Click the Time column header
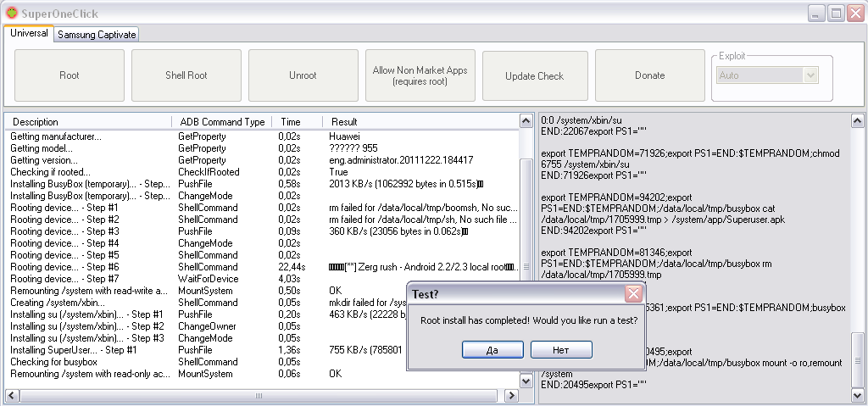The width and height of the screenshot is (868, 406). point(298,122)
